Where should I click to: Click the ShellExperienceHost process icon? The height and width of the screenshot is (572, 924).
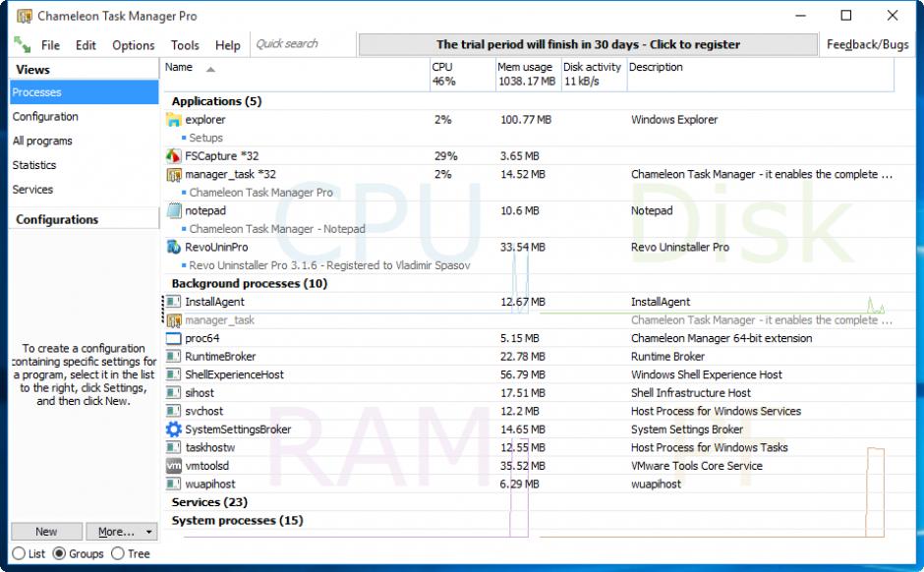coord(173,374)
